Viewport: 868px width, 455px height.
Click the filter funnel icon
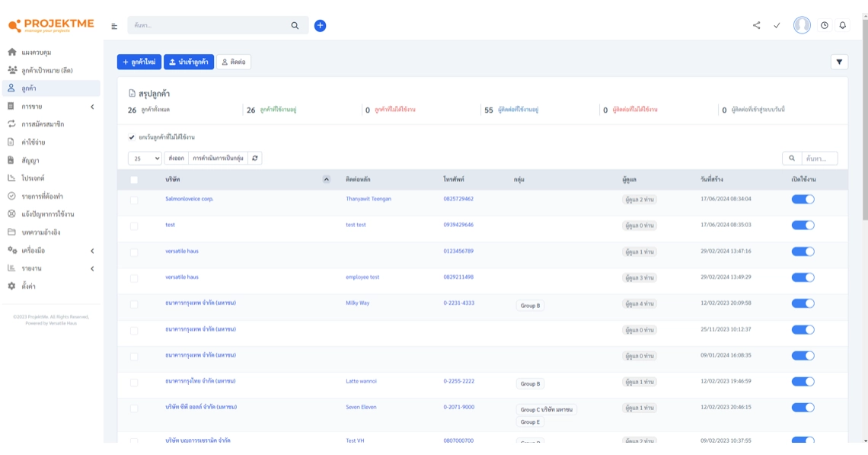point(839,62)
